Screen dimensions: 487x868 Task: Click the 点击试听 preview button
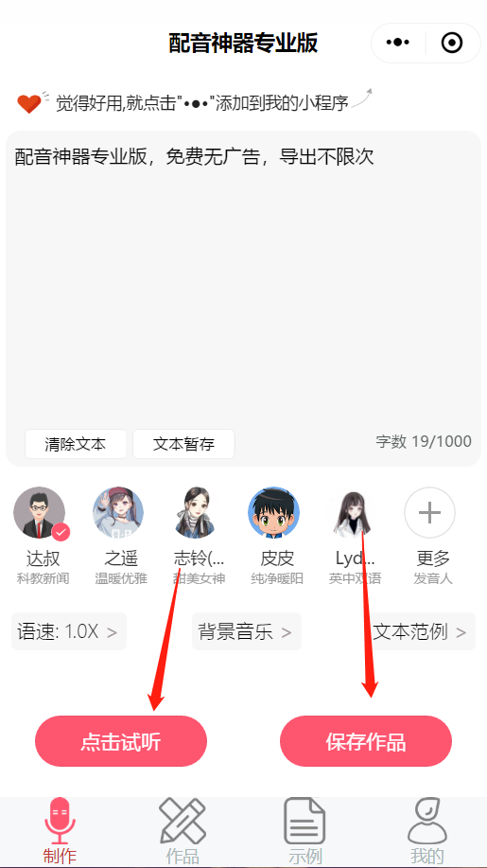(121, 741)
